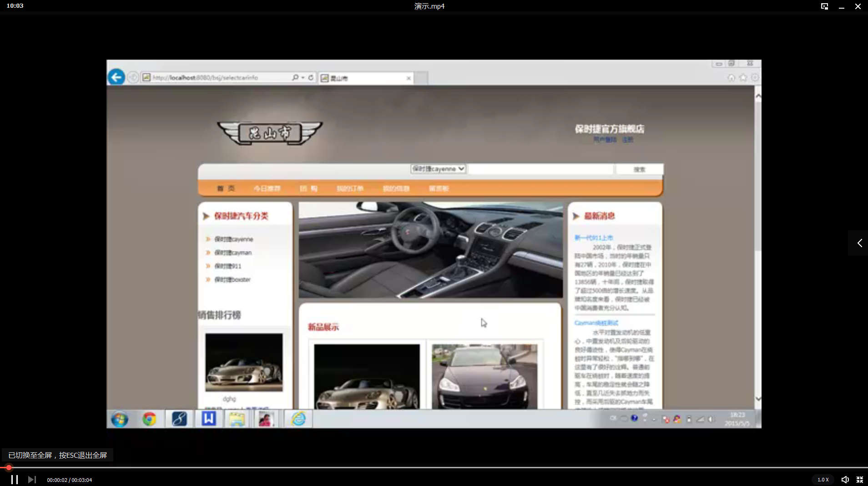Open Internet Explorer on the taskbar

tap(298, 419)
